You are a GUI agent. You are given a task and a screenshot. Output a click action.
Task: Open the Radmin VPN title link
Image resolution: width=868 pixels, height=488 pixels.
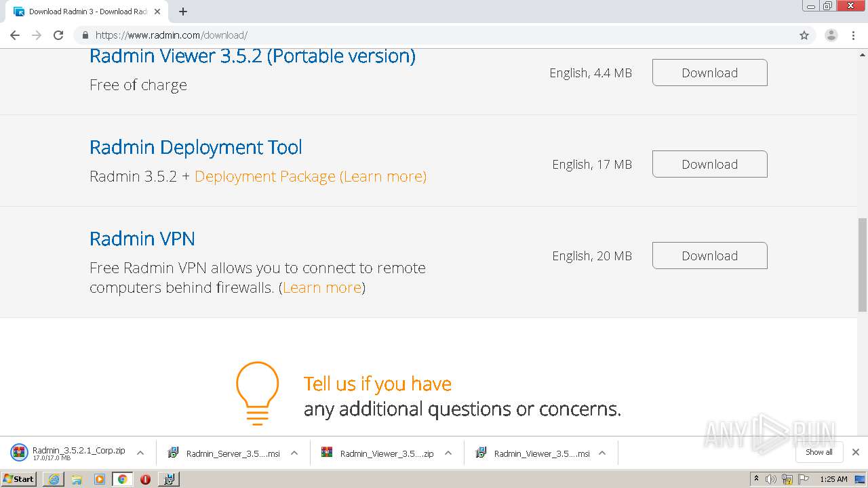(142, 239)
